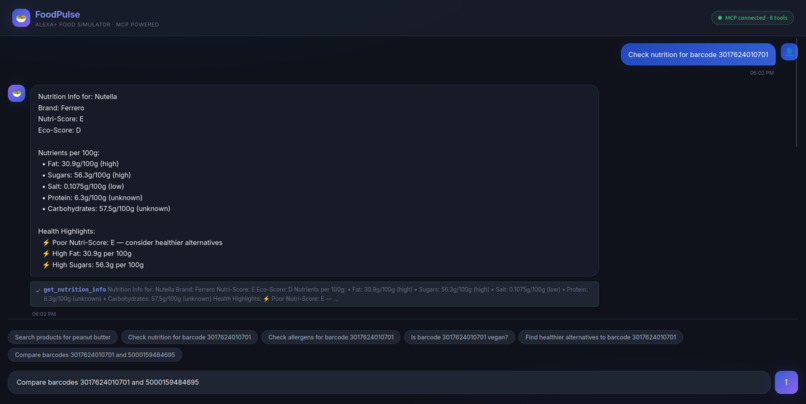Click the send arrow button
806x404 pixels.
[x=786, y=382]
